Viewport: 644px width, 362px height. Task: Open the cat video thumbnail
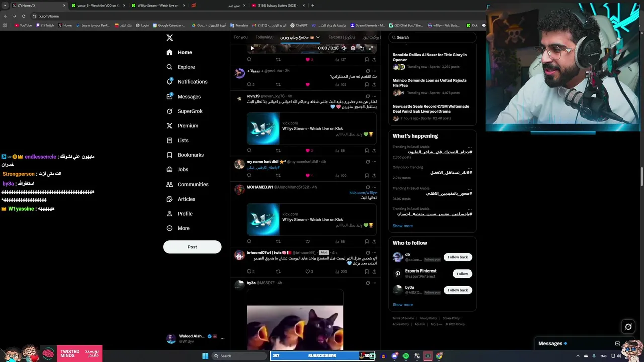(x=295, y=319)
